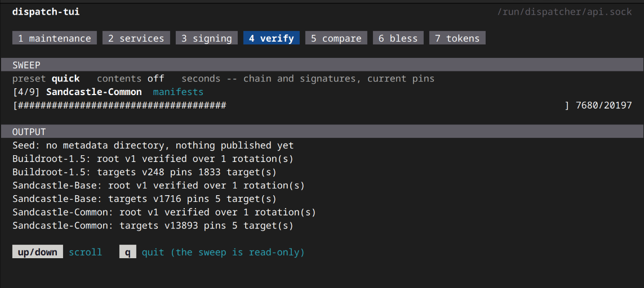
Task: Click the [4/9] step counter
Action: click(x=26, y=92)
